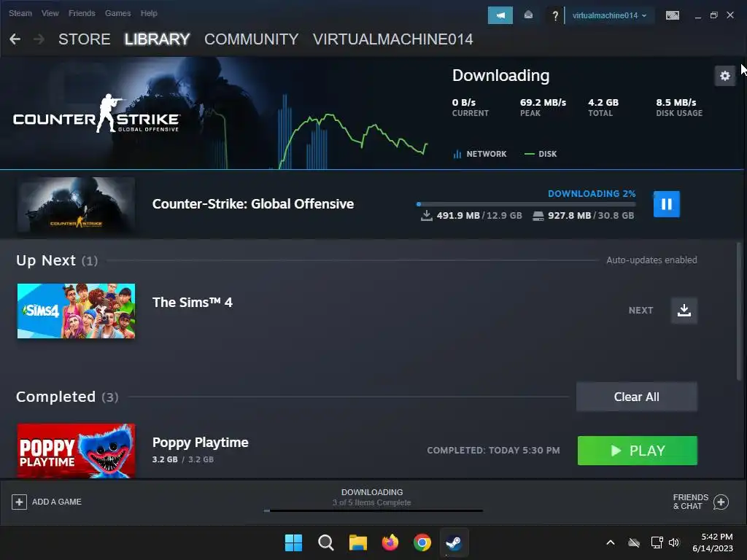747x560 pixels.
Task: Start The Sims 4 download now
Action: click(x=684, y=311)
